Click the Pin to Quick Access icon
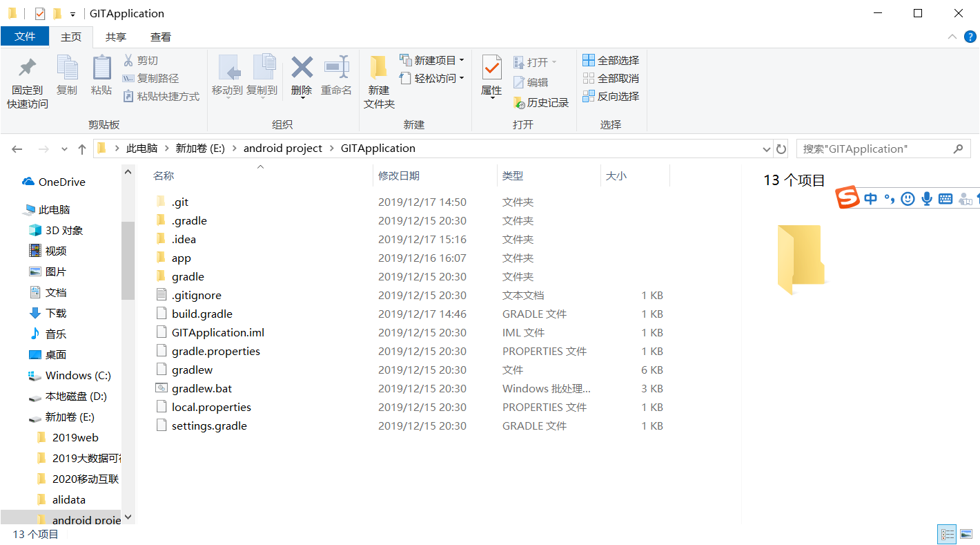 tap(28, 68)
